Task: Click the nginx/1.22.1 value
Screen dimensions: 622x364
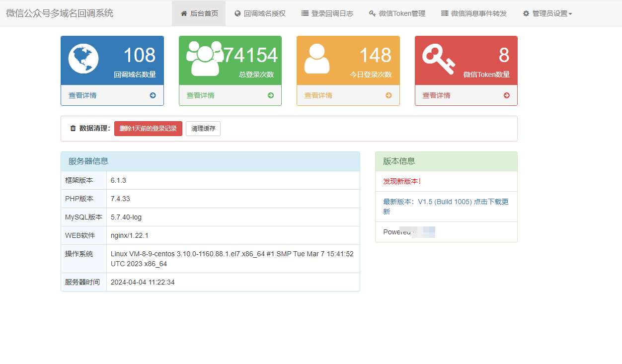Action: pyautogui.click(x=130, y=235)
